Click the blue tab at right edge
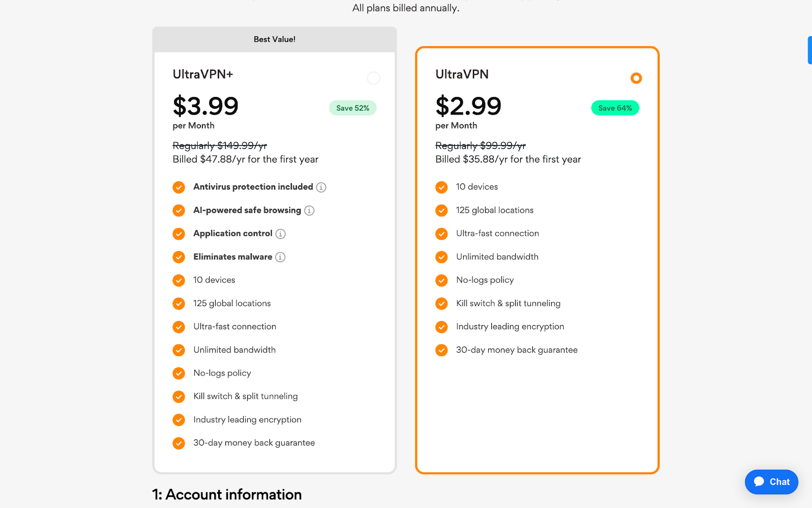 [x=810, y=50]
